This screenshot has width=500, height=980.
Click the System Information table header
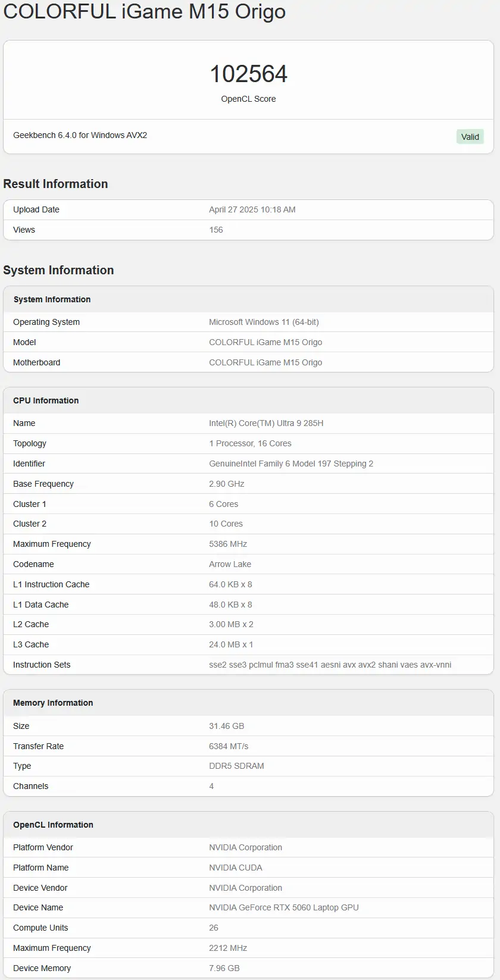pos(52,299)
